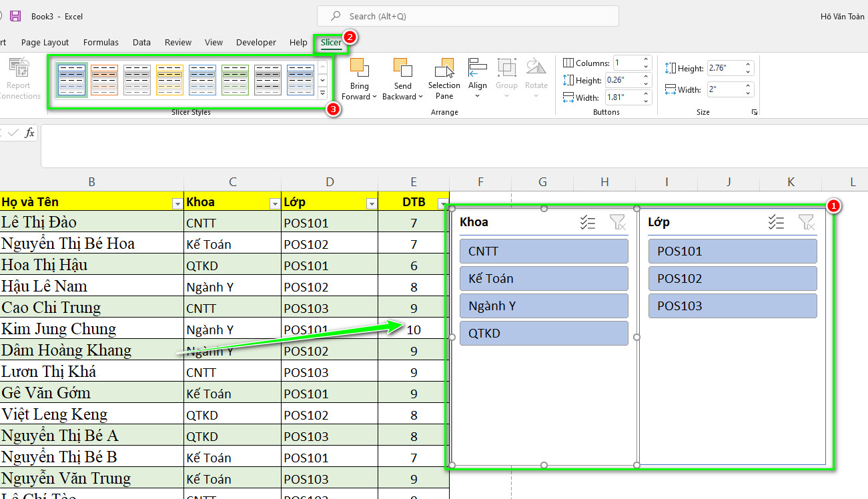Edit the Buttons Width field
Screen dimensions: 868x499
click(622, 97)
